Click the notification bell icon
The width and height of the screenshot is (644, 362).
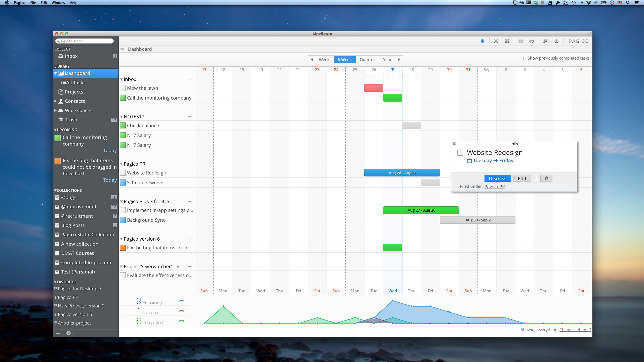(482, 41)
